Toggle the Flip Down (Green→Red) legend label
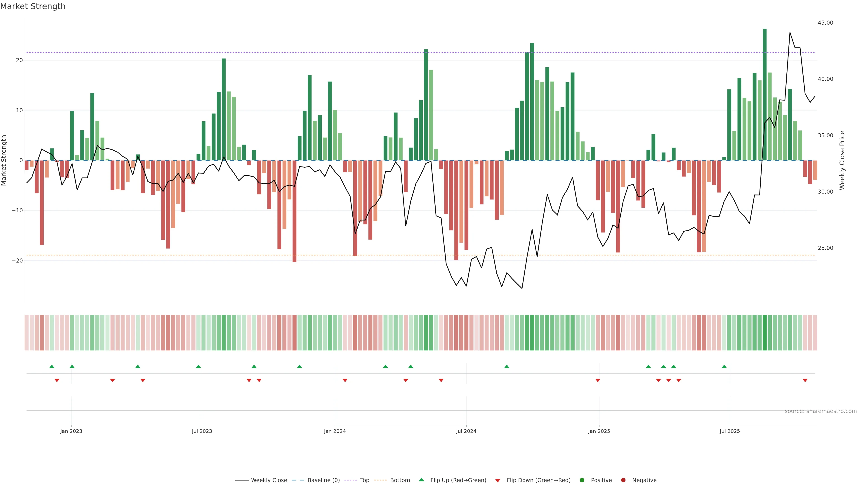Image resolution: width=868 pixels, height=488 pixels. 538,480
